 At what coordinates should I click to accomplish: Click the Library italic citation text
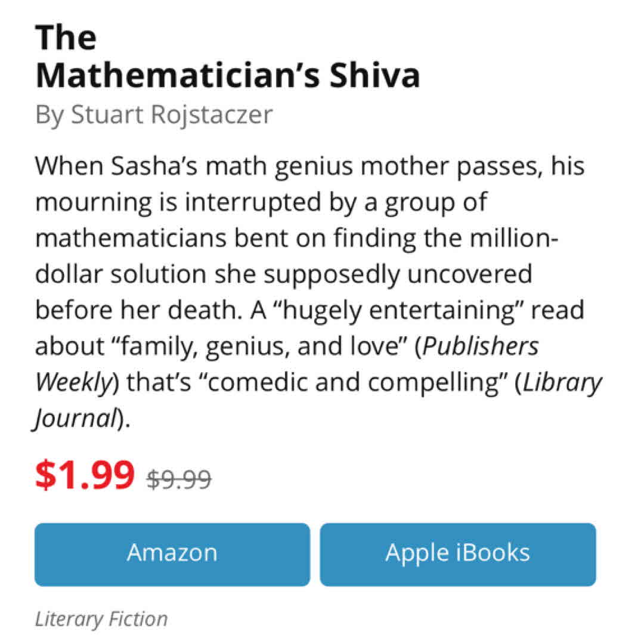[562, 383]
